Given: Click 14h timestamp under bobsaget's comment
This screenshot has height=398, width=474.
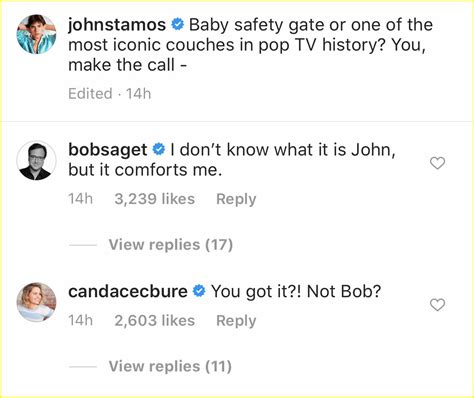Looking at the screenshot, I should coord(80,199).
